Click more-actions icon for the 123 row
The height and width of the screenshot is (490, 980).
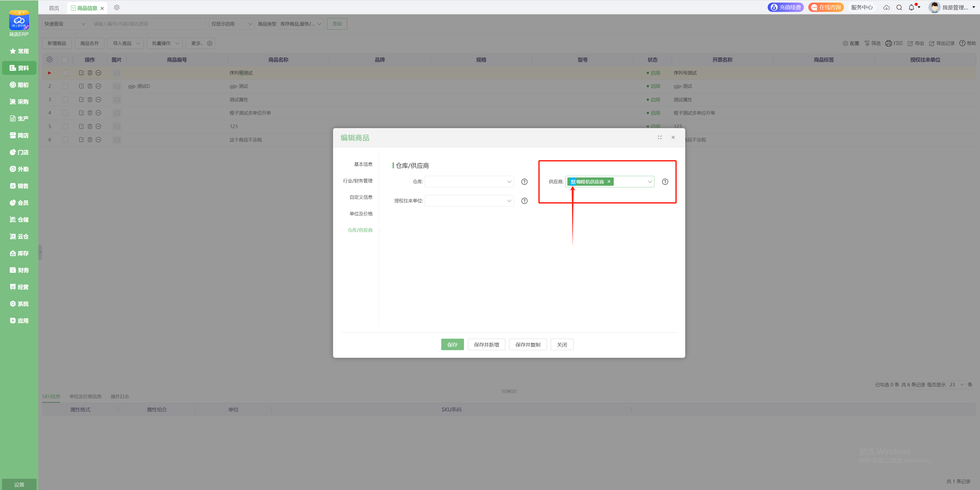point(99,126)
